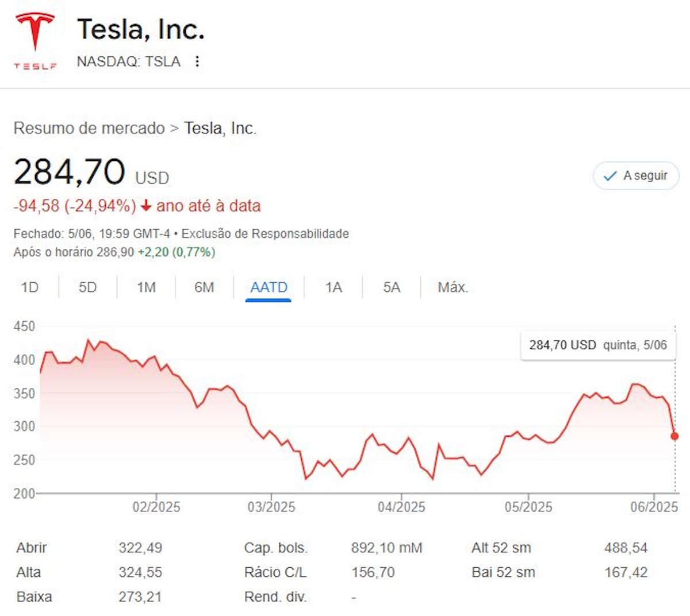Click the Tesla logo icon
The image size is (690, 616).
tap(35, 40)
